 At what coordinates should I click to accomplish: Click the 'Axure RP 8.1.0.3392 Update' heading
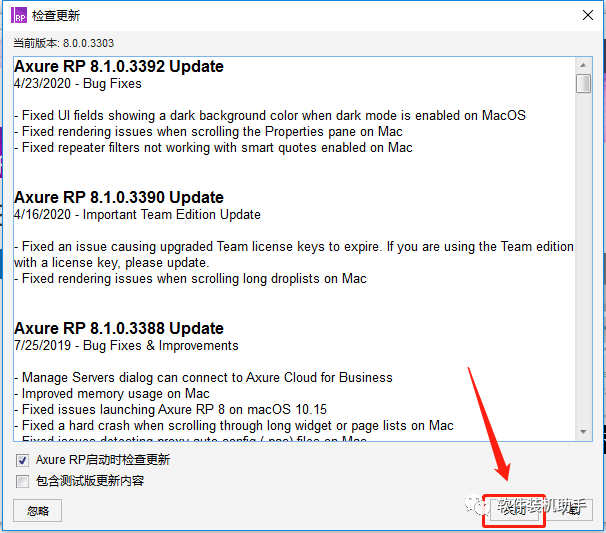[119, 66]
